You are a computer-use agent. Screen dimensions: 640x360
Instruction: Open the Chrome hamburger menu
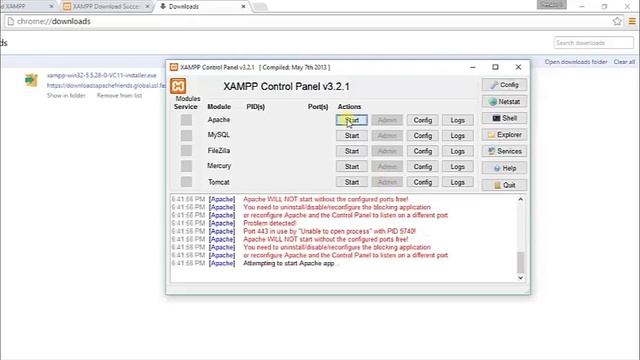[632, 21]
